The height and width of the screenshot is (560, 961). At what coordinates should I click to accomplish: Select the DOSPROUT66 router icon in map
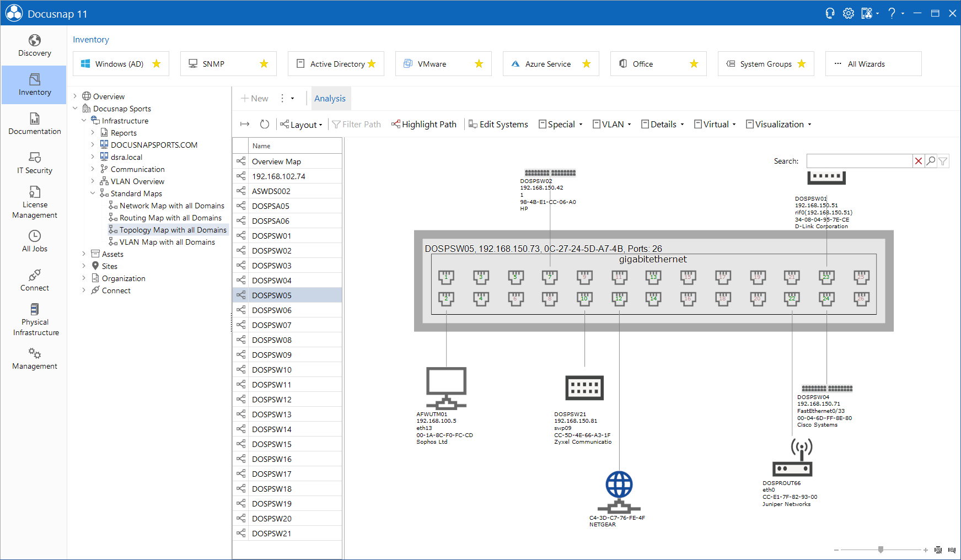coord(792,457)
